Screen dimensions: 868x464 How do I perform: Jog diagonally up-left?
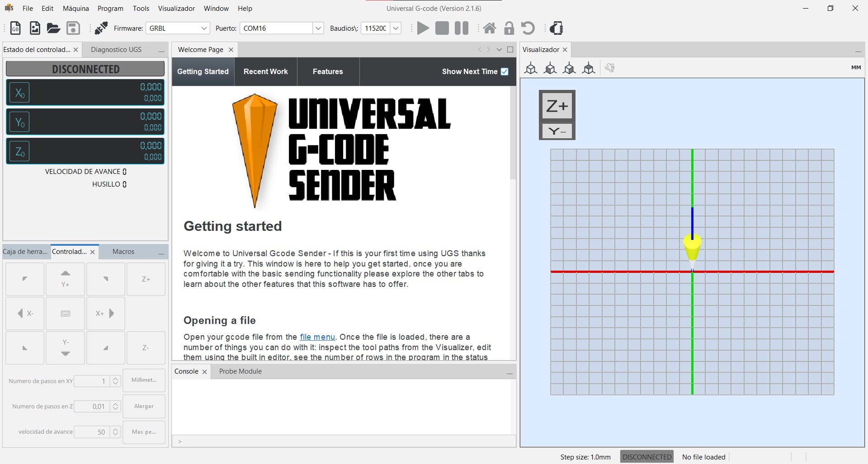[x=25, y=279]
